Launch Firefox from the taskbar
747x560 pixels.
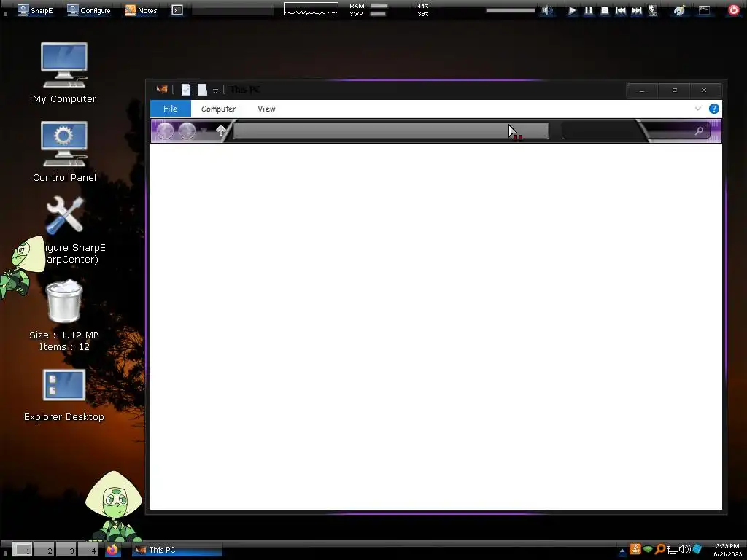112,550
